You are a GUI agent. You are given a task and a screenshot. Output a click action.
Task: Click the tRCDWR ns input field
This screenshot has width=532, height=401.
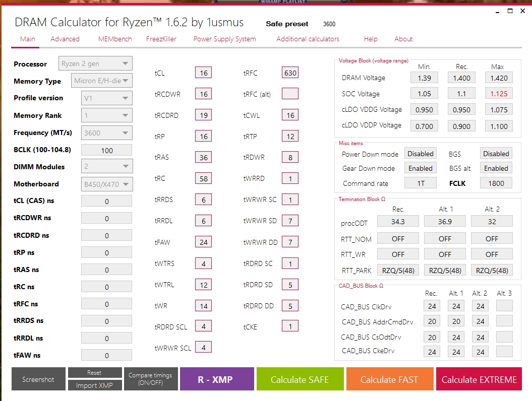pos(106,218)
